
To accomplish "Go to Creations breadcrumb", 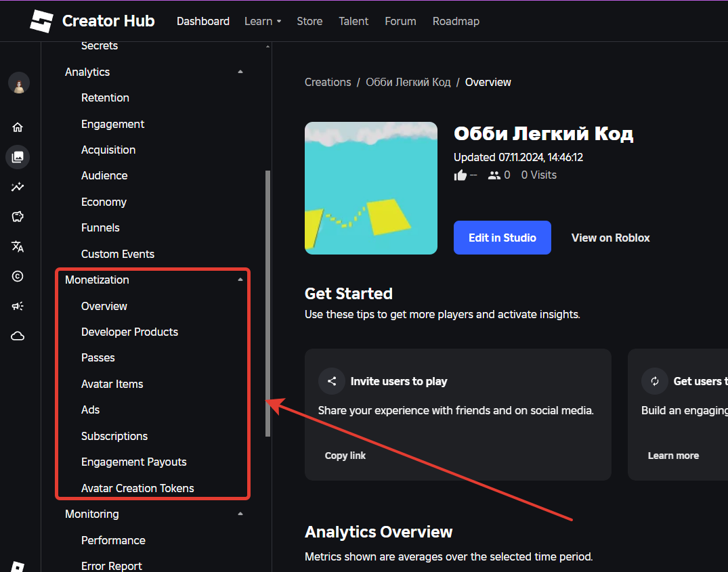I will coord(328,82).
